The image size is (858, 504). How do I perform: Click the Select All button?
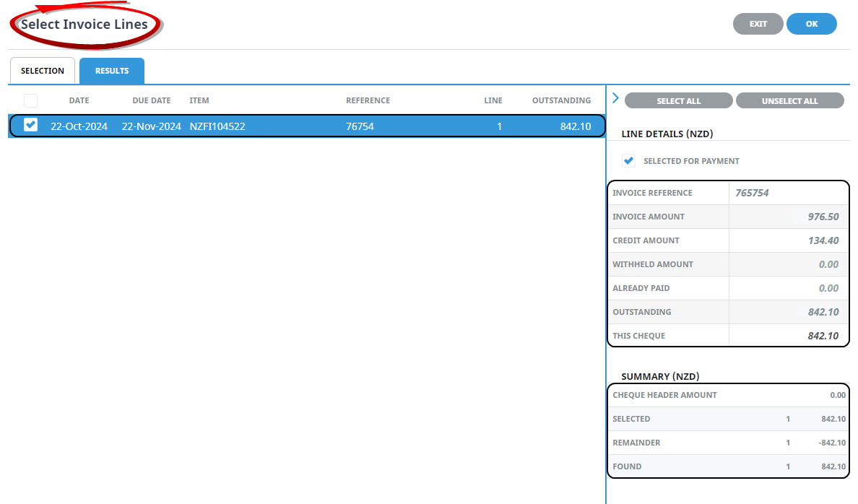[x=678, y=101]
